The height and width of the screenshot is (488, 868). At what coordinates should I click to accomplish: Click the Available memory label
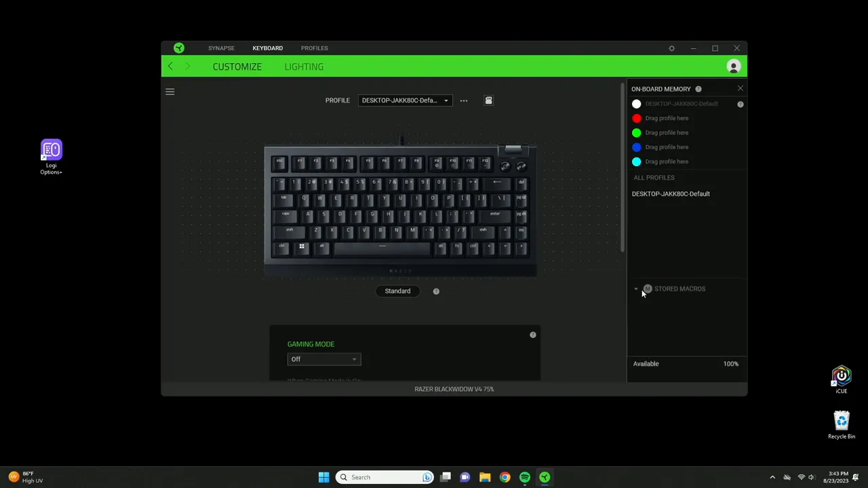(x=646, y=364)
